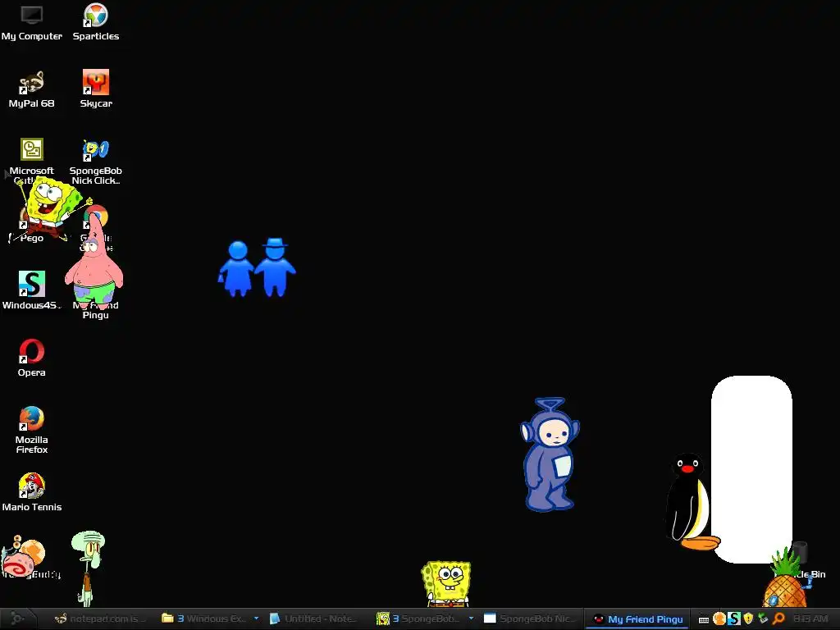Show the taskbar clock reading AM
This screenshot has width=840, height=630.
(810, 619)
